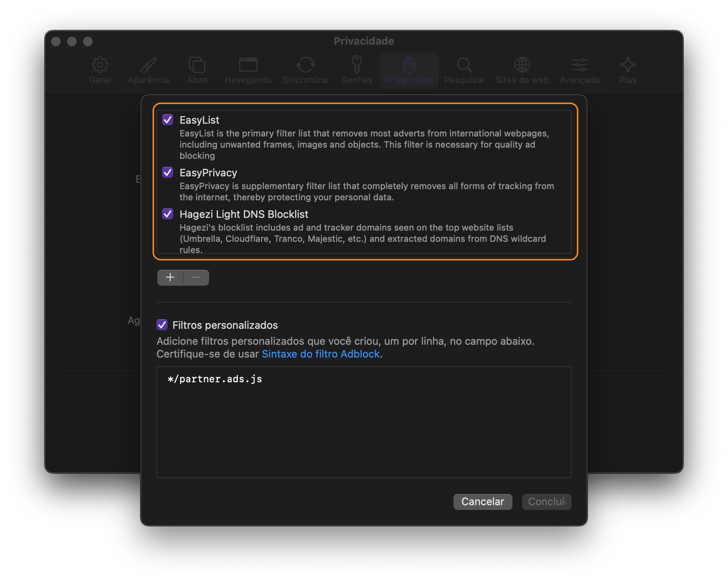Switch to the Privacidade tab
This screenshot has width=728, height=585.
[409, 70]
